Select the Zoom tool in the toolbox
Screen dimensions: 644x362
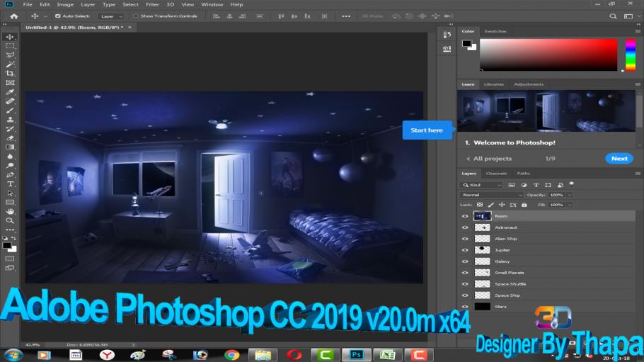coord(10,220)
